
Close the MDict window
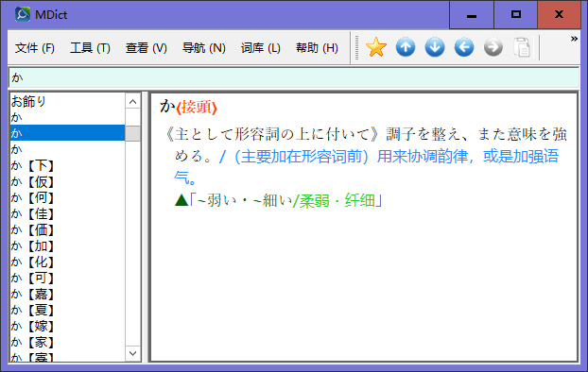click(x=559, y=15)
